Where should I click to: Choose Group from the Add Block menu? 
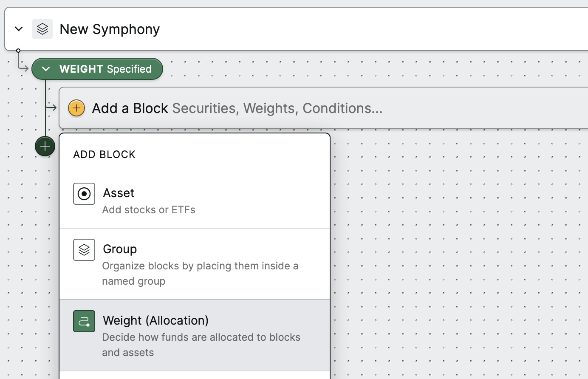(195, 264)
